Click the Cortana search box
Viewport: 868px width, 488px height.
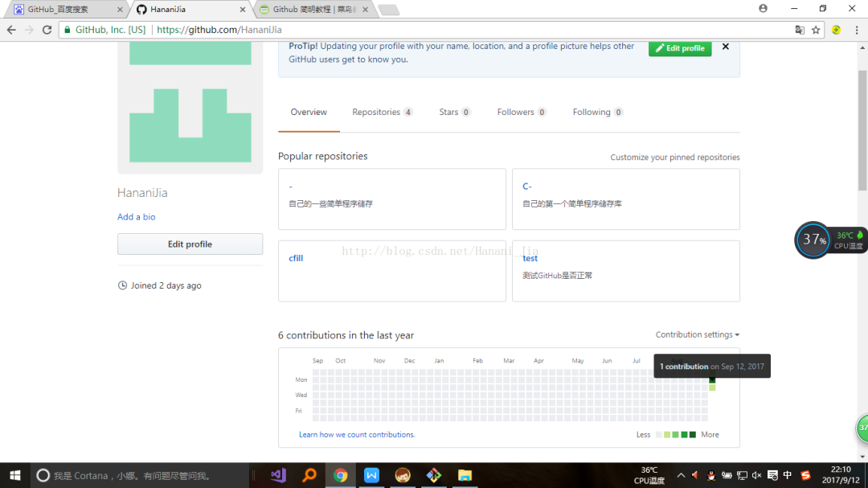(140, 475)
